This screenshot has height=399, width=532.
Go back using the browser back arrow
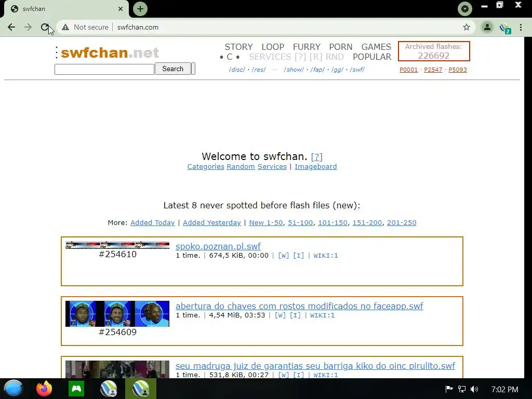coord(11,27)
